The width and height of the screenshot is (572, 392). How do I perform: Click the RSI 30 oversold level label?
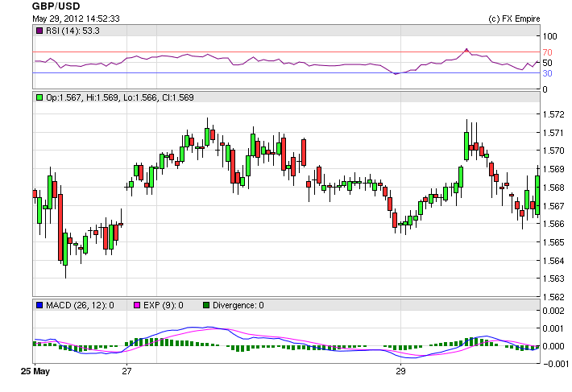coord(547,73)
